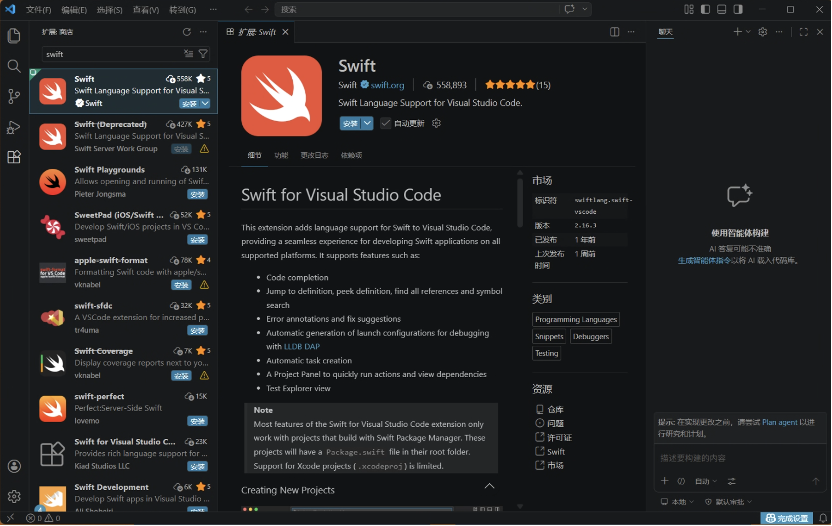832x526 pixels.
Task: Clear extension search results icon
Action: [188, 54]
